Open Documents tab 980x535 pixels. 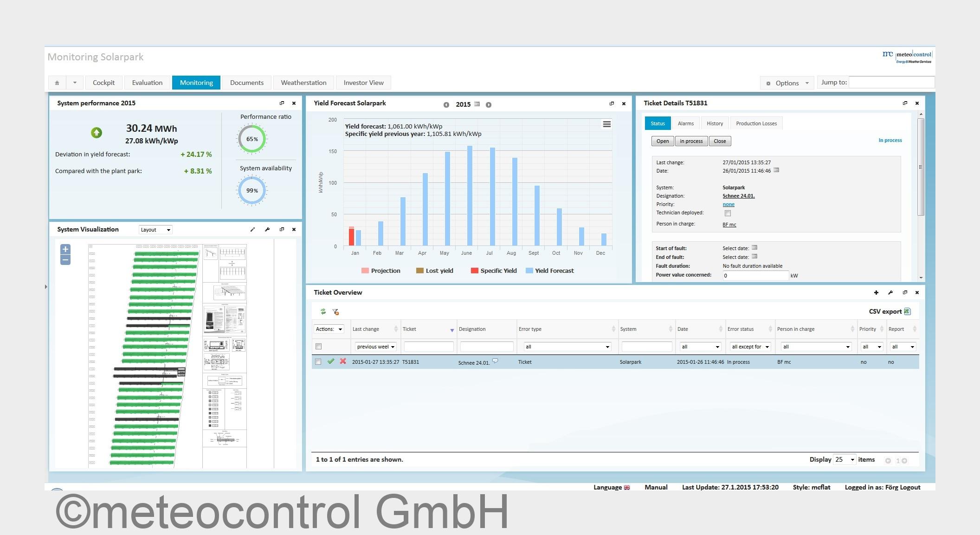tap(247, 83)
